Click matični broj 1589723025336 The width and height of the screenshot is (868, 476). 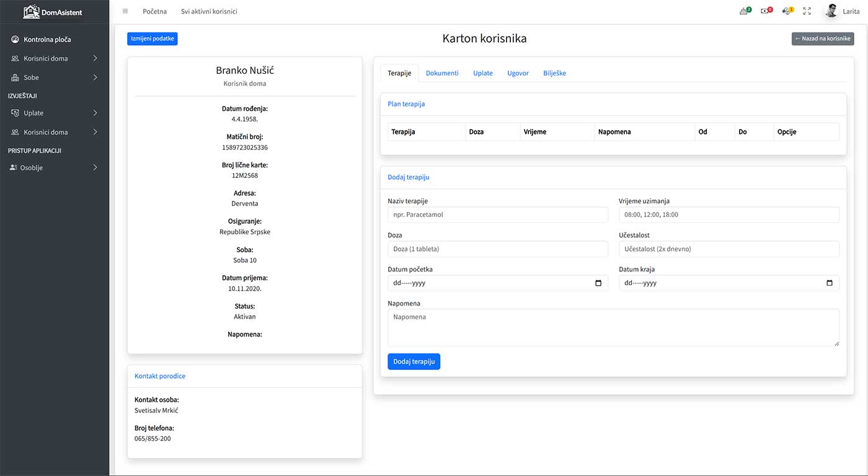[x=245, y=148]
